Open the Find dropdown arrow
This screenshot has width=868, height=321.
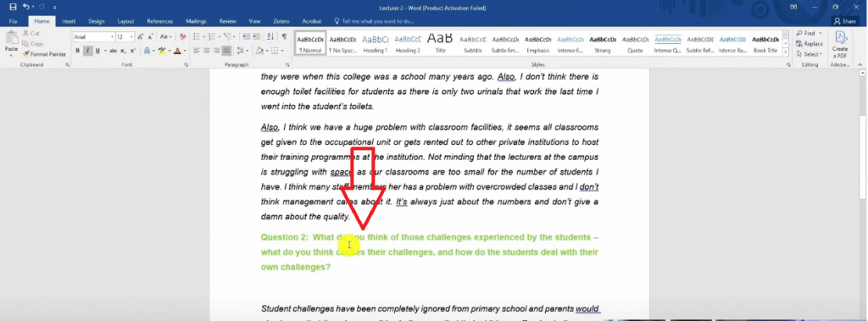click(x=821, y=34)
